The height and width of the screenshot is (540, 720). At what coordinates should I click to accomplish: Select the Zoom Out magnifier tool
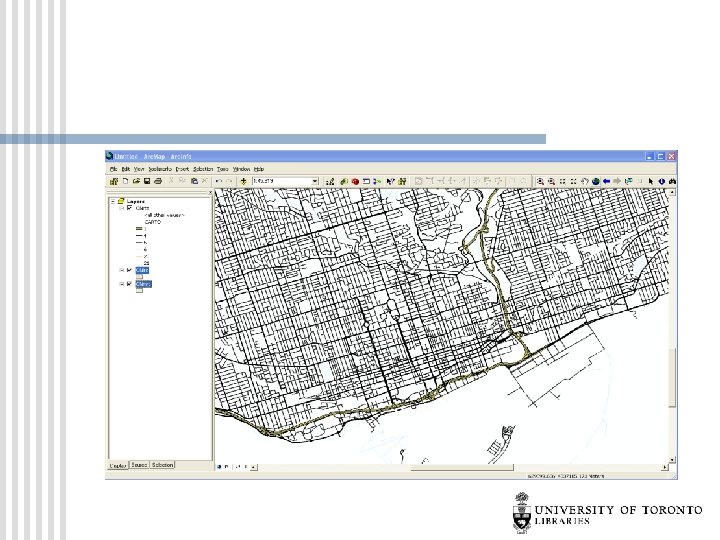click(551, 181)
